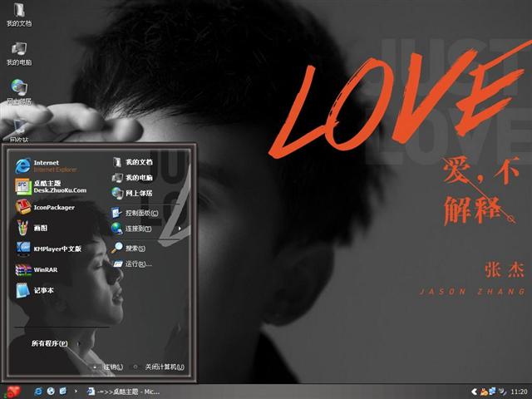Open Internet Explorer quick launch icon
Viewport: 532px width, 399px height.
pos(38,392)
